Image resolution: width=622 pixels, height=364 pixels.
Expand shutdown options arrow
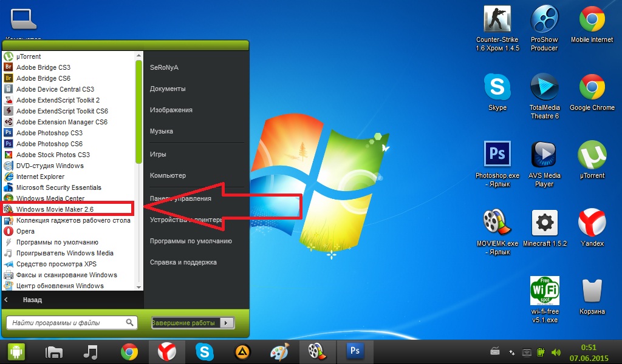[227, 323]
